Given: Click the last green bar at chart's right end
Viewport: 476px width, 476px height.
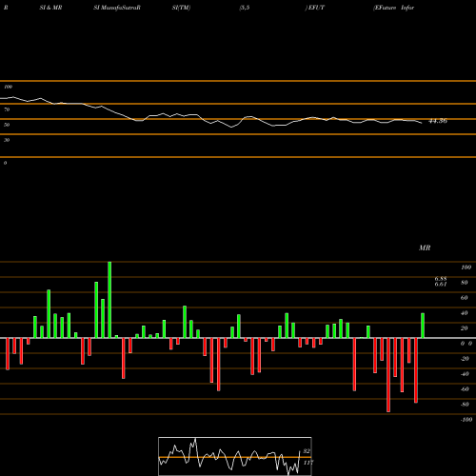Looking at the screenshot, I should 423,326.
